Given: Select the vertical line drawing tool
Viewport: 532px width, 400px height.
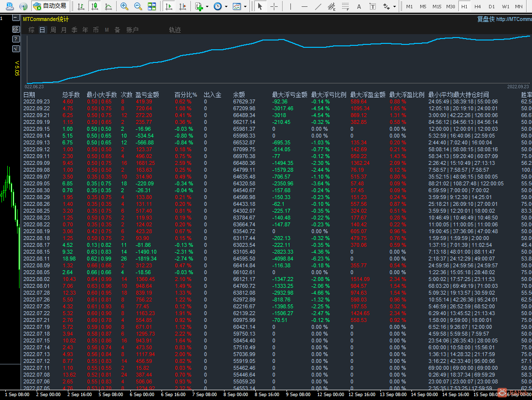Looking at the screenshot, I should click(x=291, y=6).
